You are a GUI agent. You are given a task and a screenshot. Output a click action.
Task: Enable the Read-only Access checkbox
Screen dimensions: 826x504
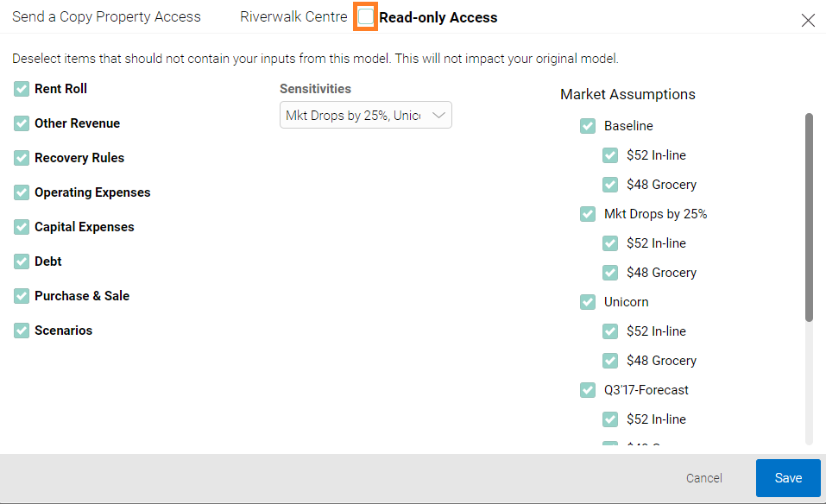pos(367,17)
